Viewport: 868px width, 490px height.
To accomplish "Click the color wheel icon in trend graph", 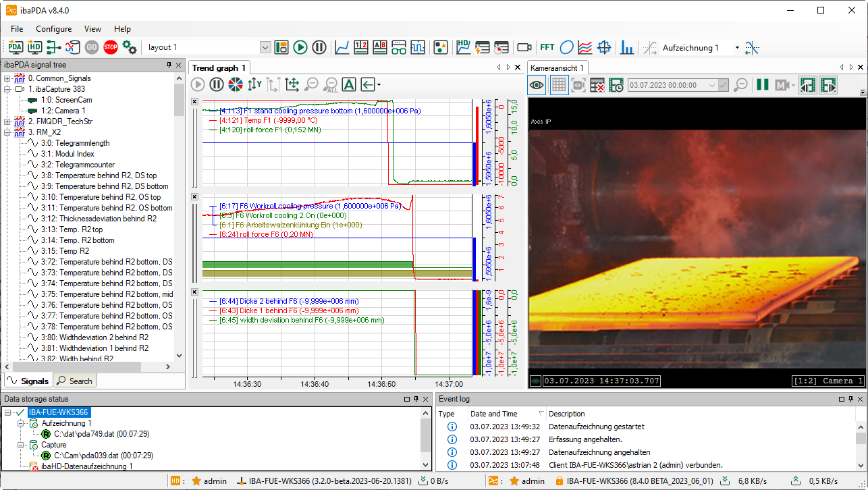I will [x=235, y=84].
